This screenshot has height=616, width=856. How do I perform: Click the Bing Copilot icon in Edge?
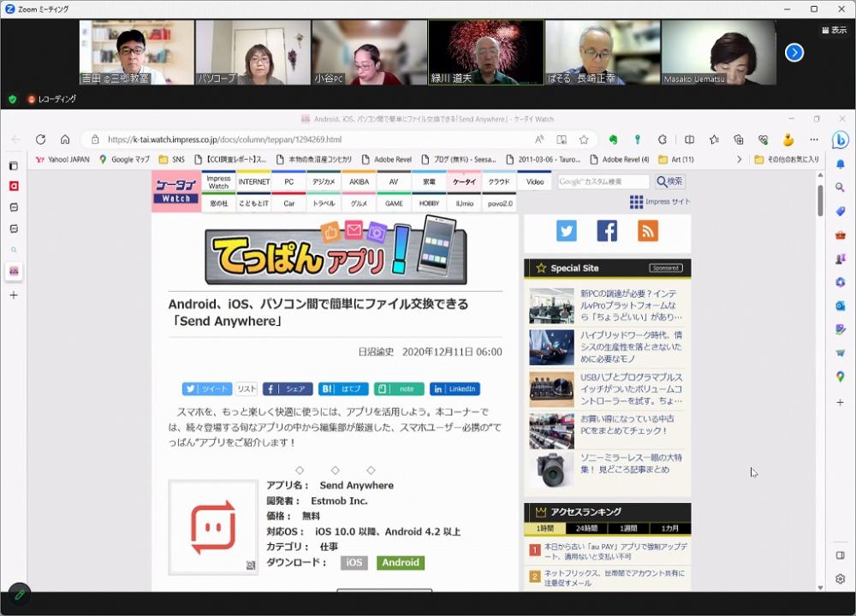click(840, 139)
